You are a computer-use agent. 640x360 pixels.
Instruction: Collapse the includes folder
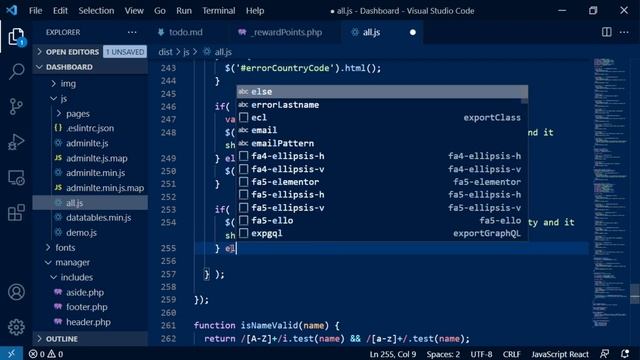pyautogui.click(x=90, y=277)
